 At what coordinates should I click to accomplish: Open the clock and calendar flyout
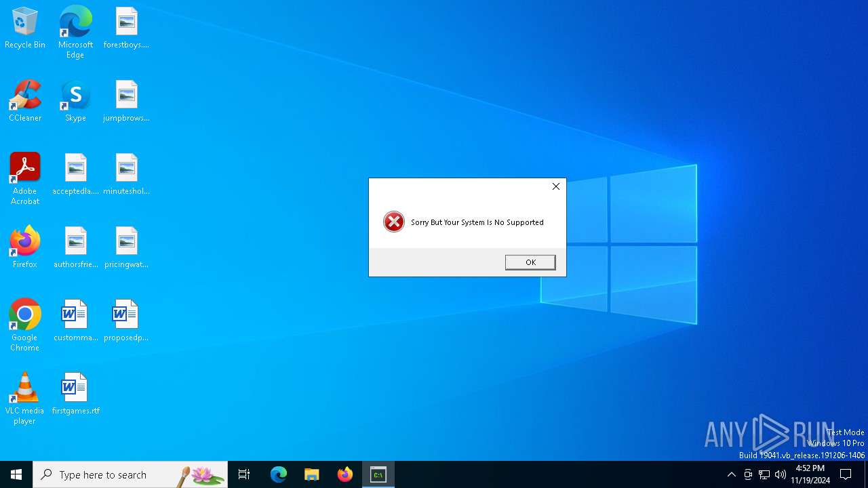tap(810, 474)
